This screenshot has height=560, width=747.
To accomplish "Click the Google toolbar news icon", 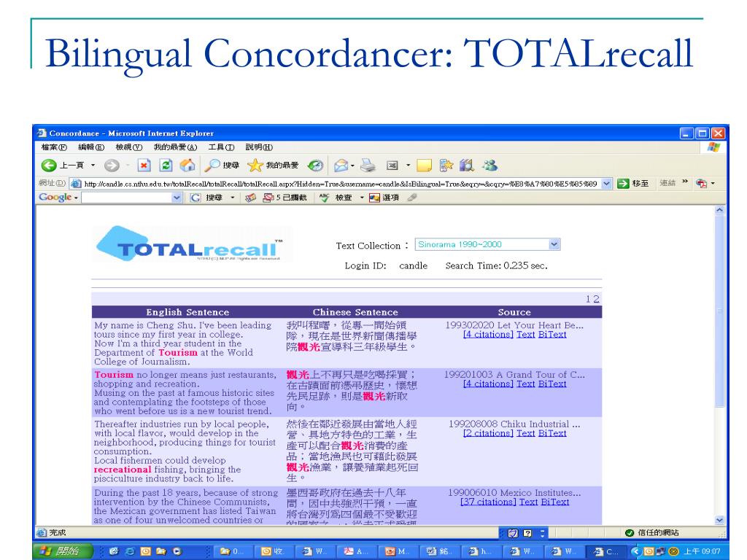I will (x=251, y=197).
